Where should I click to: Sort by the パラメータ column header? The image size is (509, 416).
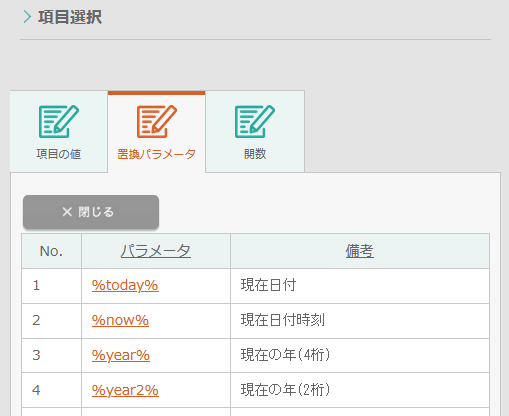pyautogui.click(x=156, y=251)
